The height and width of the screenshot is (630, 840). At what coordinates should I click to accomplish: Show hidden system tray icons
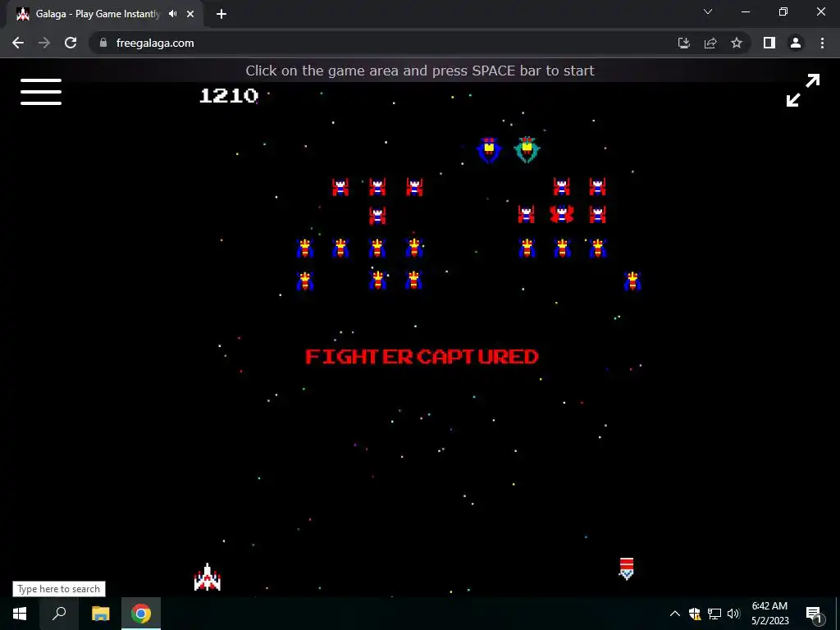click(675, 614)
